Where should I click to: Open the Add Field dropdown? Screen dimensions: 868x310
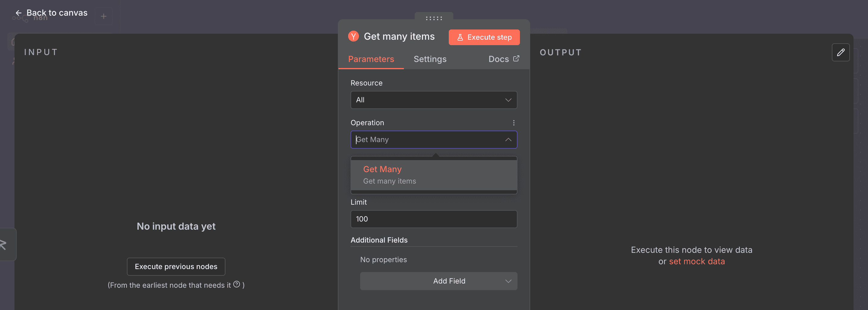click(439, 281)
